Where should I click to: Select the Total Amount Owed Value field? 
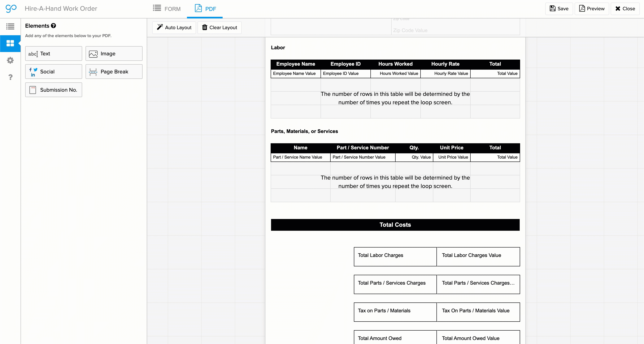tap(478, 338)
